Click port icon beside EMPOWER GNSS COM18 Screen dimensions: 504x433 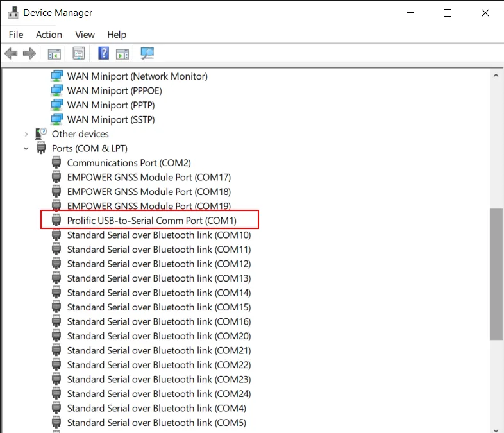tap(56, 192)
